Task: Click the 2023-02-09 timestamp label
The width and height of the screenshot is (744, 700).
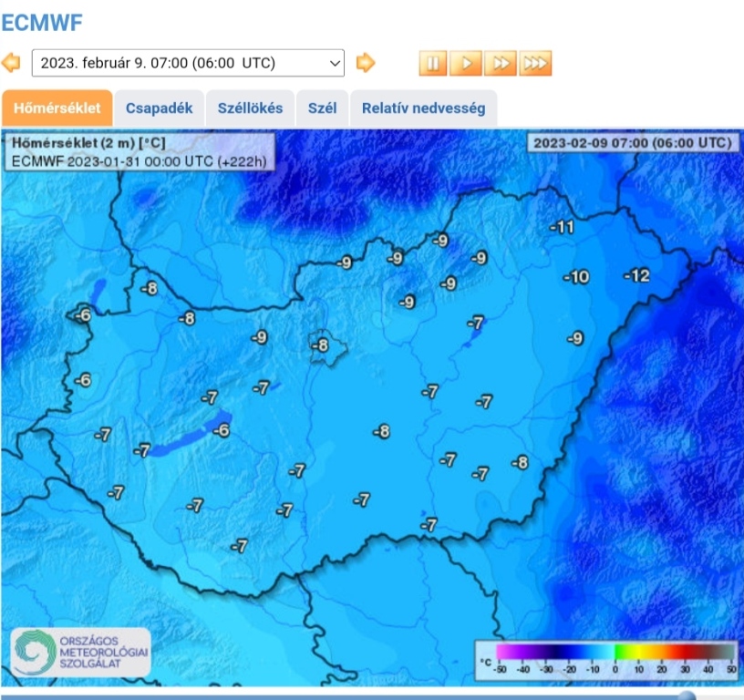Action: tap(633, 143)
